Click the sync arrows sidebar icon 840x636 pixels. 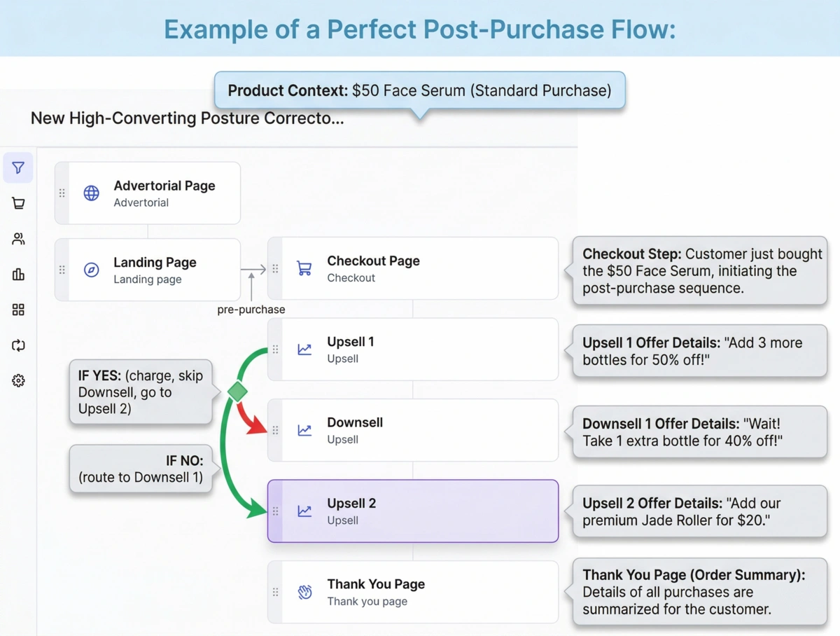[18, 345]
